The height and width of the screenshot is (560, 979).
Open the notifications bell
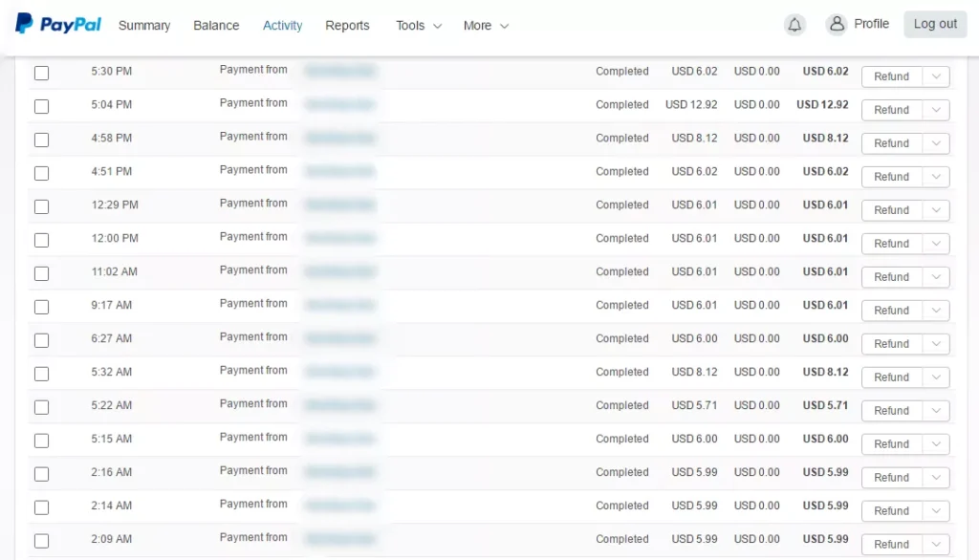(x=794, y=25)
